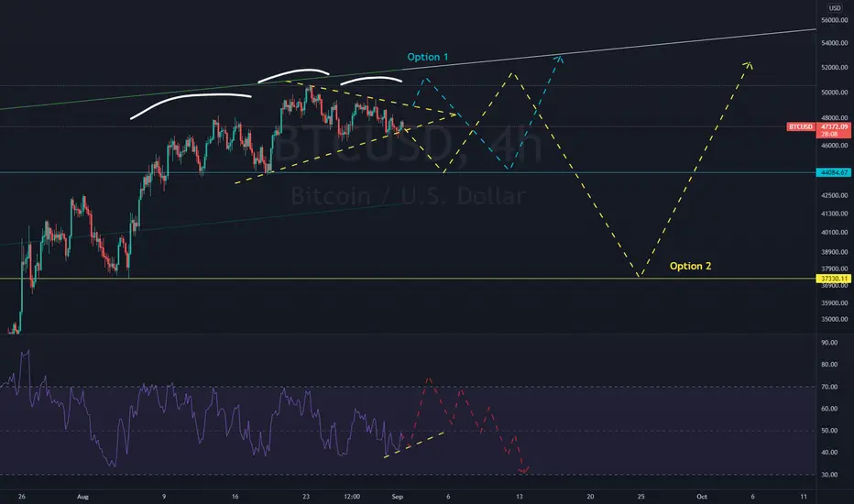Click the '11' date on time axis

coord(804,497)
